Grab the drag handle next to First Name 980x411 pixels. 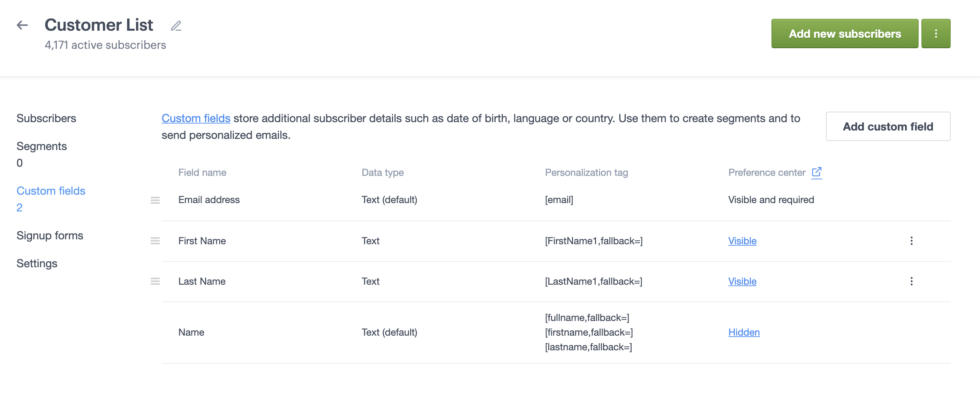tap(155, 240)
